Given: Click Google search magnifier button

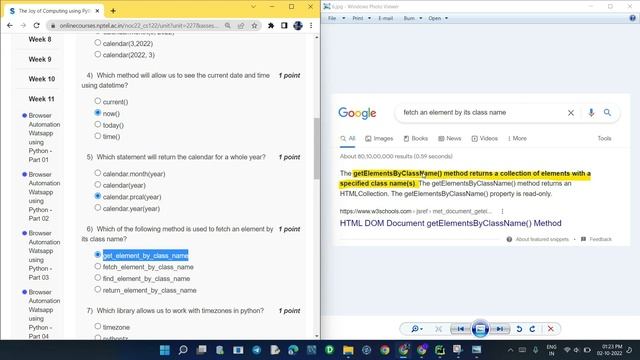Looking at the screenshot, I should (x=607, y=112).
